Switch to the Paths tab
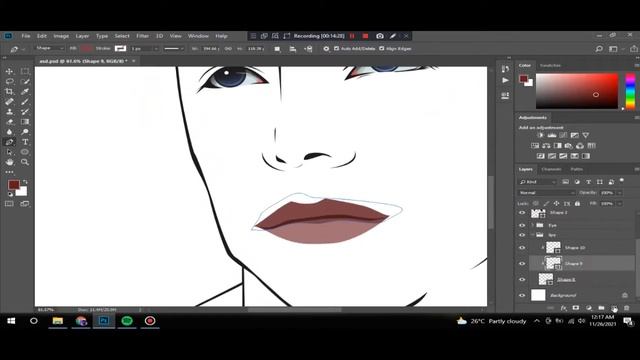This screenshot has height=360, width=640. (x=576, y=169)
